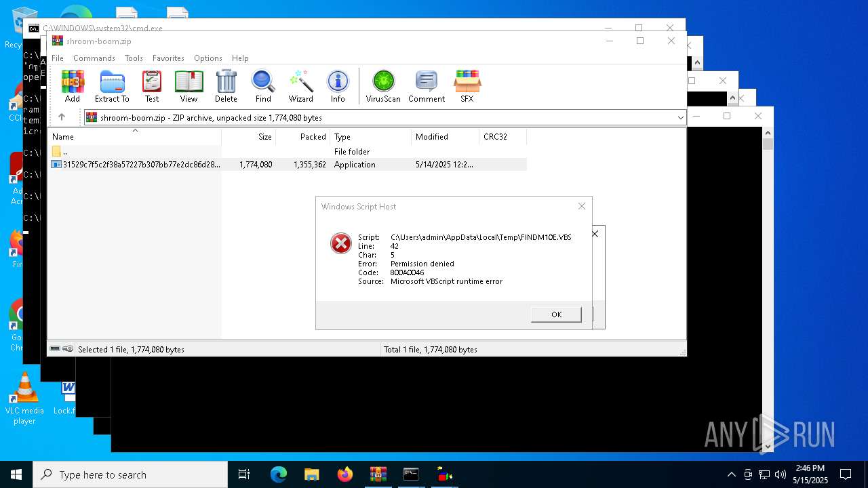
Task: Click 'Total 1 file, 1,774,080 bytes' status text
Action: 431,350
